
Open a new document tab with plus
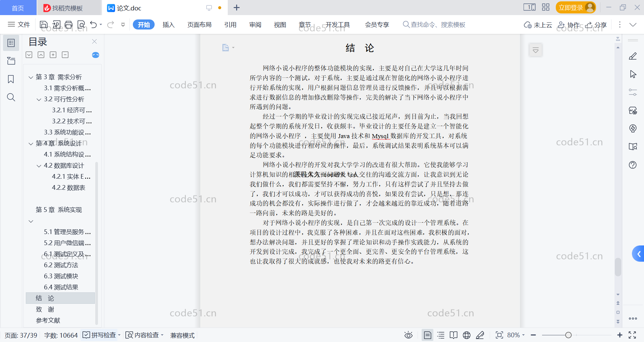tap(236, 8)
